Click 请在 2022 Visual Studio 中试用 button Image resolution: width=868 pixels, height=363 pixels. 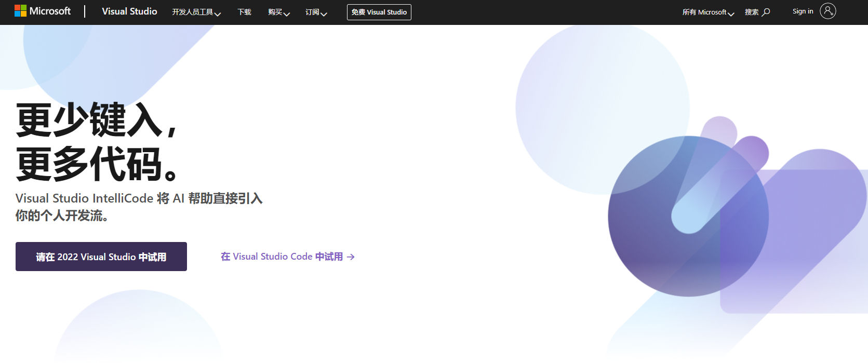tap(101, 257)
